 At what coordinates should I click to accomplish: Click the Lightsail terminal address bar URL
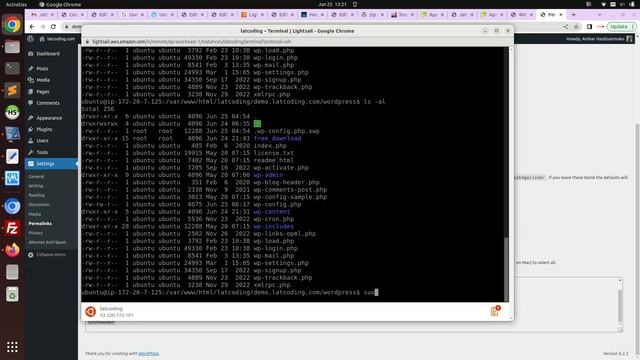(x=191, y=42)
